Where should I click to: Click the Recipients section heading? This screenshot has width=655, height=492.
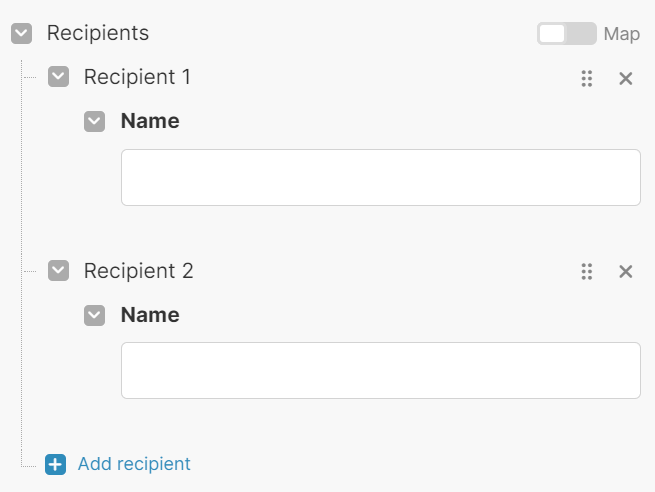pos(98,33)
